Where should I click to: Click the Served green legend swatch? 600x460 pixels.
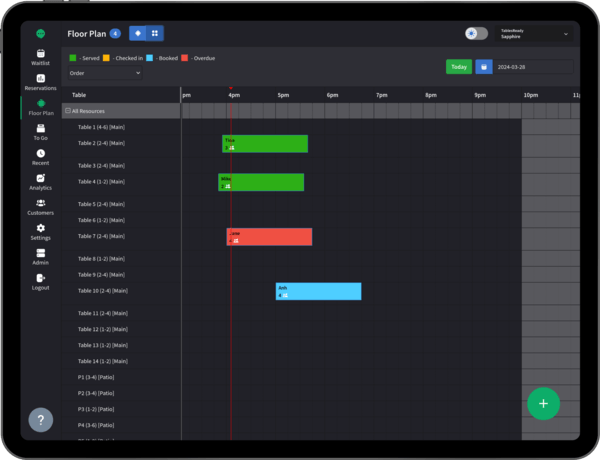click(73, 58)
